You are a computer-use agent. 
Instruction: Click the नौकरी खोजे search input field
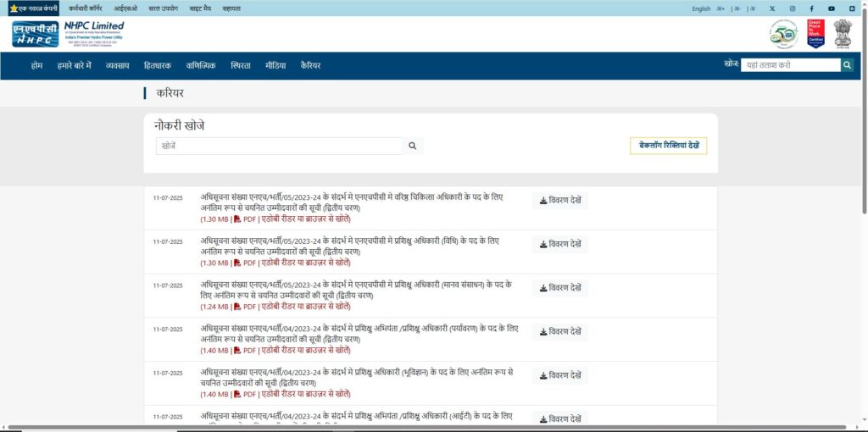point(278,146)
